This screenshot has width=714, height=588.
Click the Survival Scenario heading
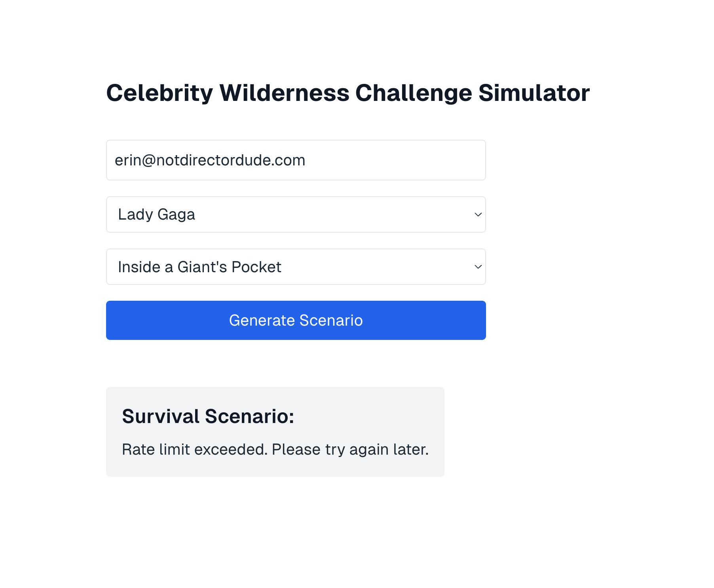click(208, 416)
